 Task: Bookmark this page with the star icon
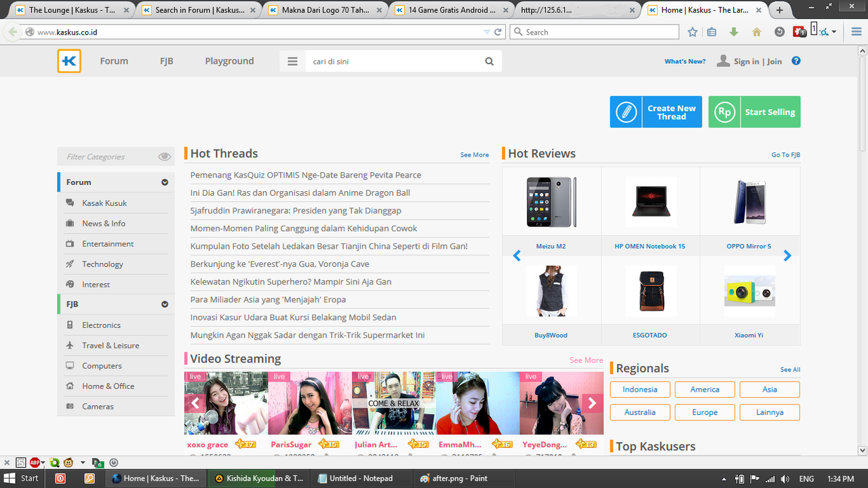tap(692, 32)
